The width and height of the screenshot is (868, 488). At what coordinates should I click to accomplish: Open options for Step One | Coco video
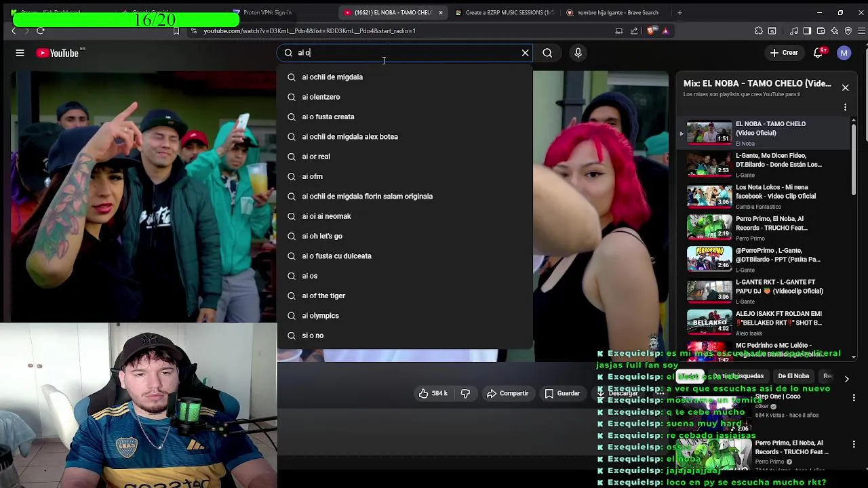click(x=854, y=397)
